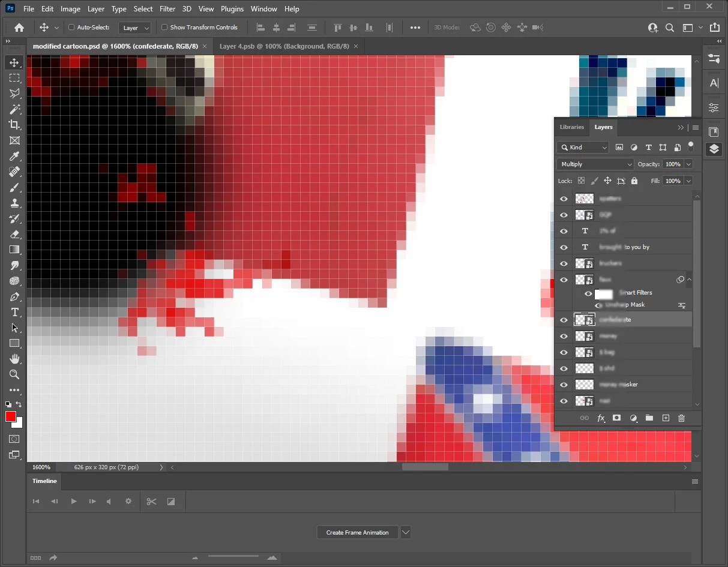Select the Pen tool

pyautogui.click(x=14, y=296)
